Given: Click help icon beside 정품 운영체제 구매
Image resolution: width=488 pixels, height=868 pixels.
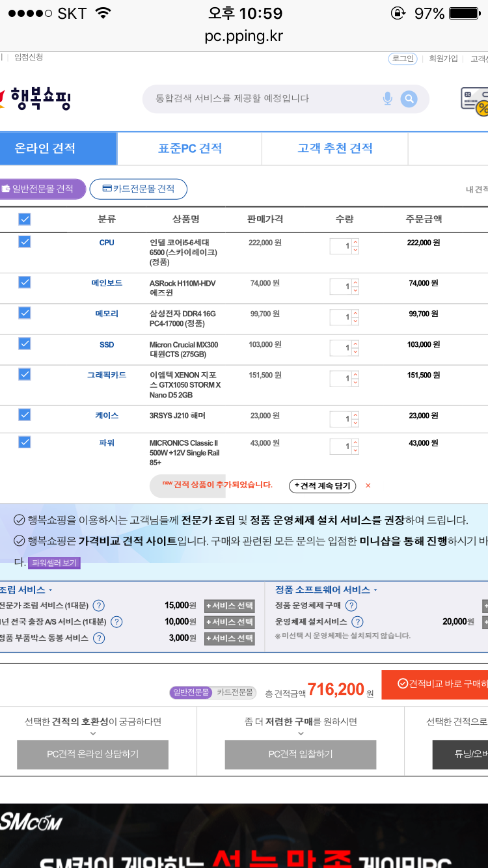Looking at the screenshot, I should pyautogui.click(x=351, y=606).
